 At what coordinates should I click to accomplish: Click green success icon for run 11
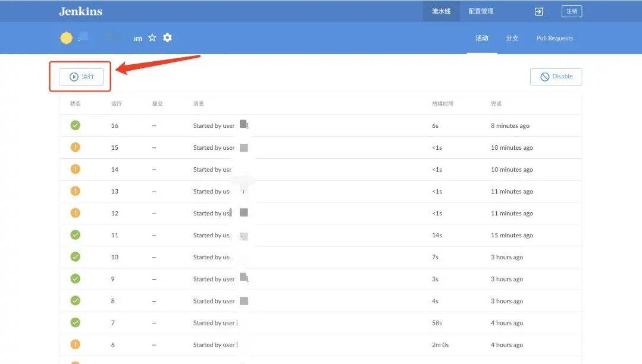(76, 235)
